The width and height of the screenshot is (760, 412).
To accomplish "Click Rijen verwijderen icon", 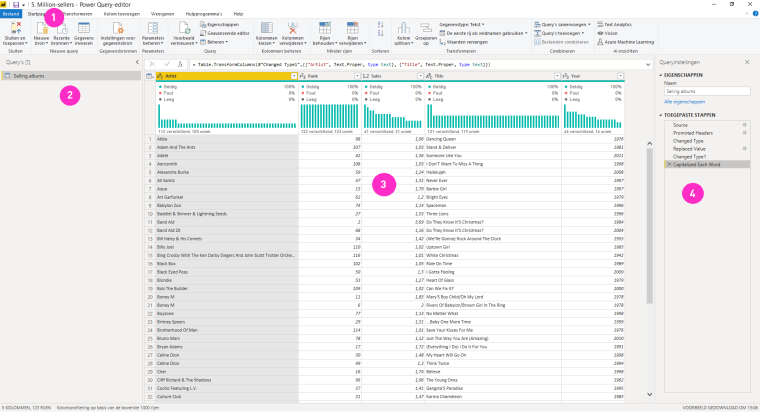I will tap(352, 28).
